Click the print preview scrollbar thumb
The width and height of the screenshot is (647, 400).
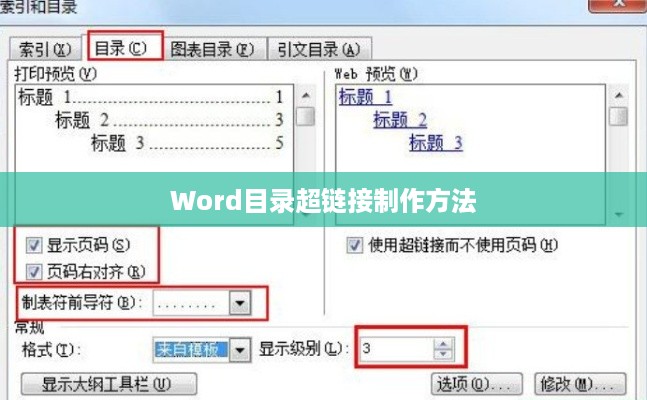point(306,116)
